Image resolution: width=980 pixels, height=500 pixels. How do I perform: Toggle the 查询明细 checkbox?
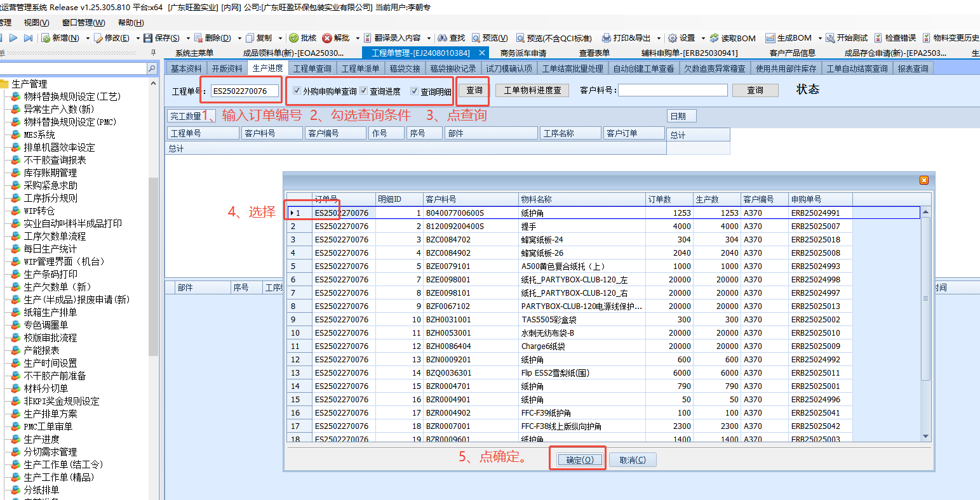click(415, 91)
